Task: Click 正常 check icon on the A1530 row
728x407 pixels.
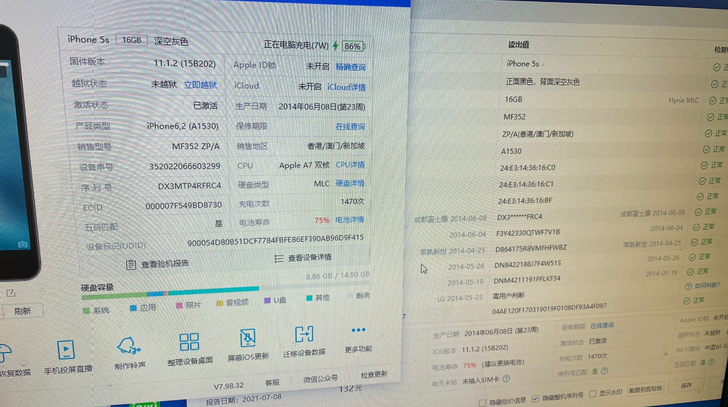Action: click(706, 149)
